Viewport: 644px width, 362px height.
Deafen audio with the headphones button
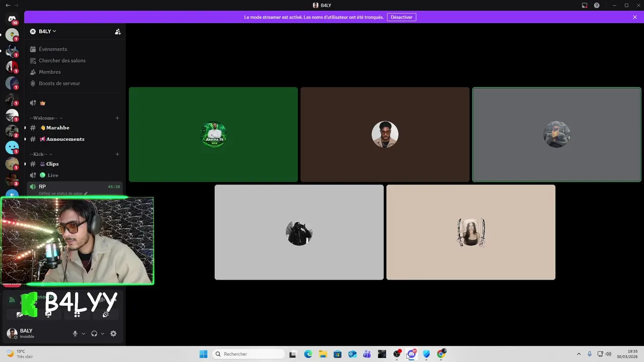coord(94,333)
